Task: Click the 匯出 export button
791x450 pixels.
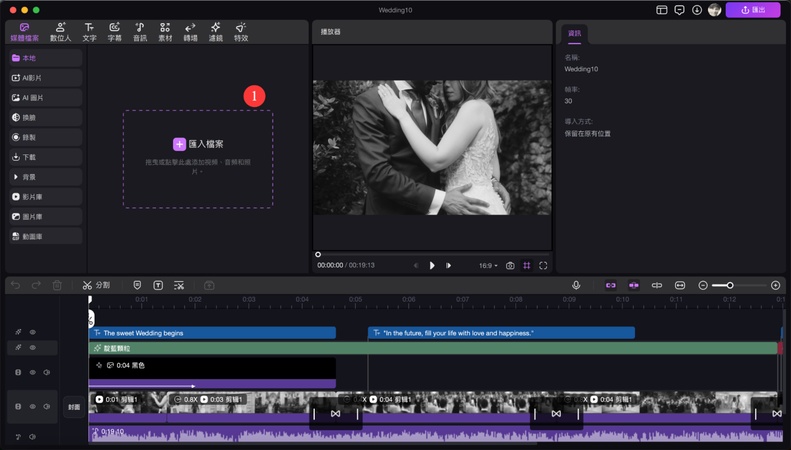Action: [752, 10]
